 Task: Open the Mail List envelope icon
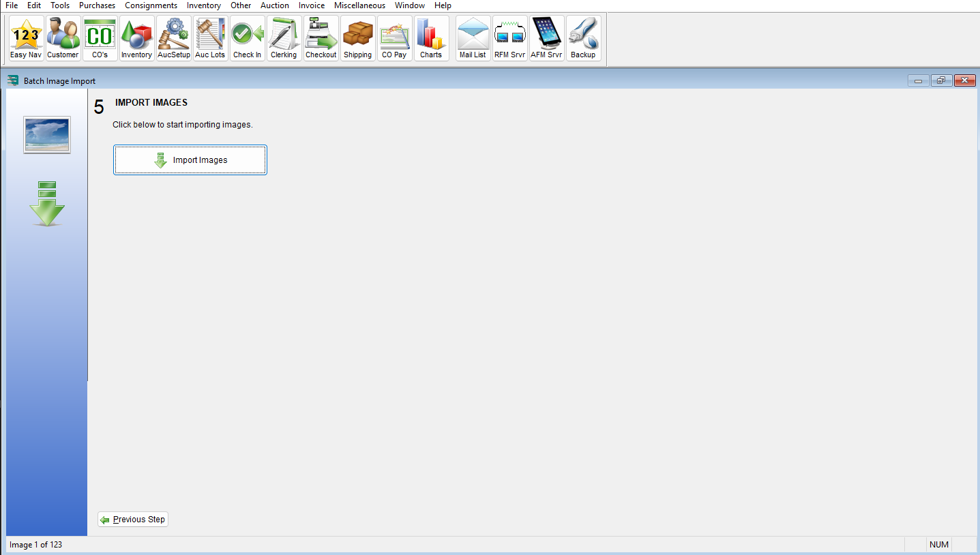click(473, 38)
